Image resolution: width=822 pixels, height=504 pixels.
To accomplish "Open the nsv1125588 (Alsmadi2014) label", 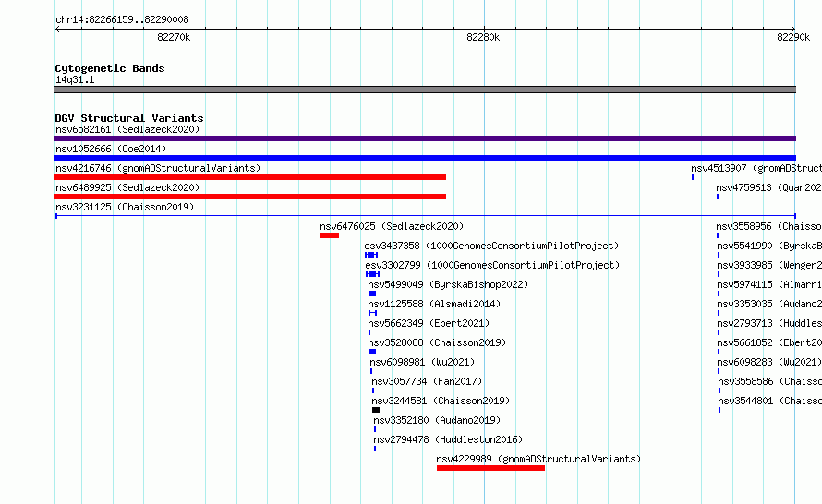I will 434,304.
